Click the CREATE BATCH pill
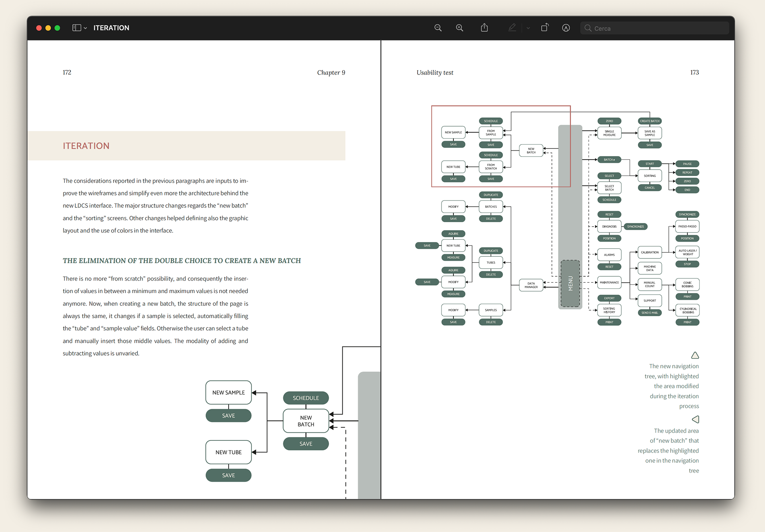 650,121
